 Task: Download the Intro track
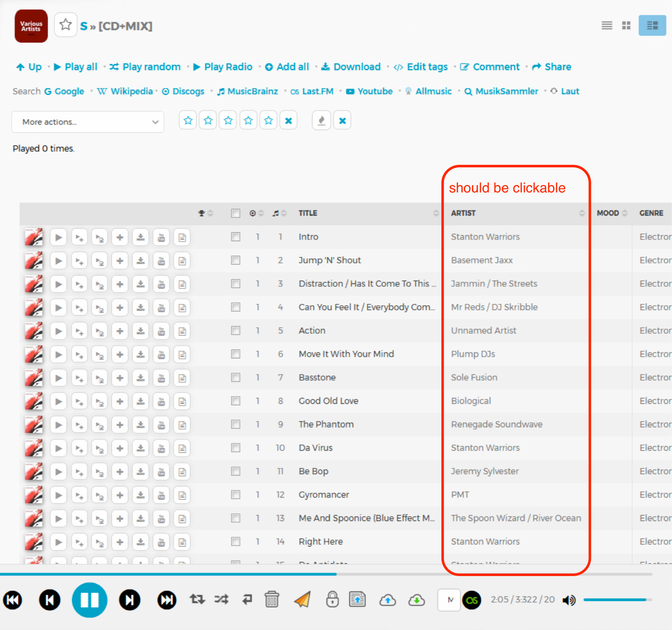[141, 237]
